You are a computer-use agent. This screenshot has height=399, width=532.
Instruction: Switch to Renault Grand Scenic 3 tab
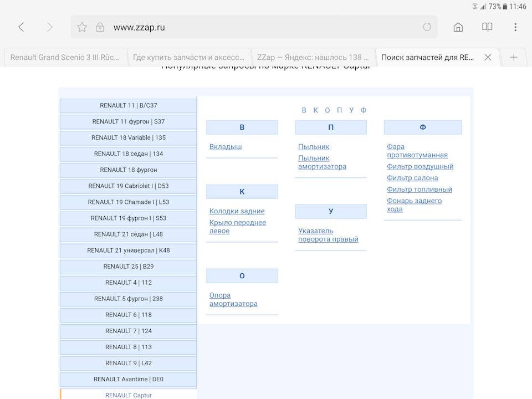click(65, 57)
